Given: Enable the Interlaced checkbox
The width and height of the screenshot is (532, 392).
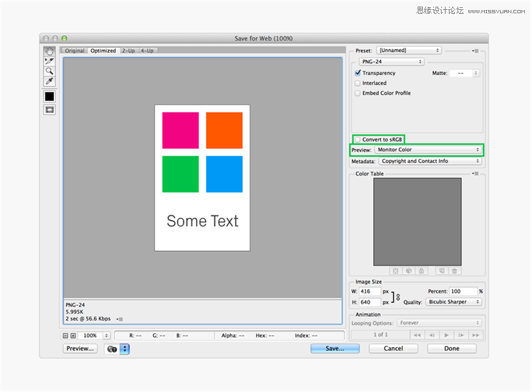Looking at the screenshot, I should tap(358, 83).
